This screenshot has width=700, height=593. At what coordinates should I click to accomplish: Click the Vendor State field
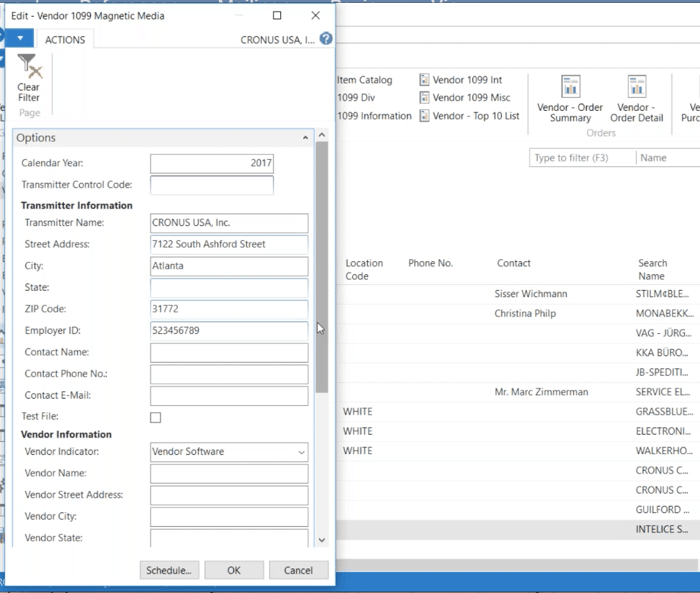tap(229, 538)
